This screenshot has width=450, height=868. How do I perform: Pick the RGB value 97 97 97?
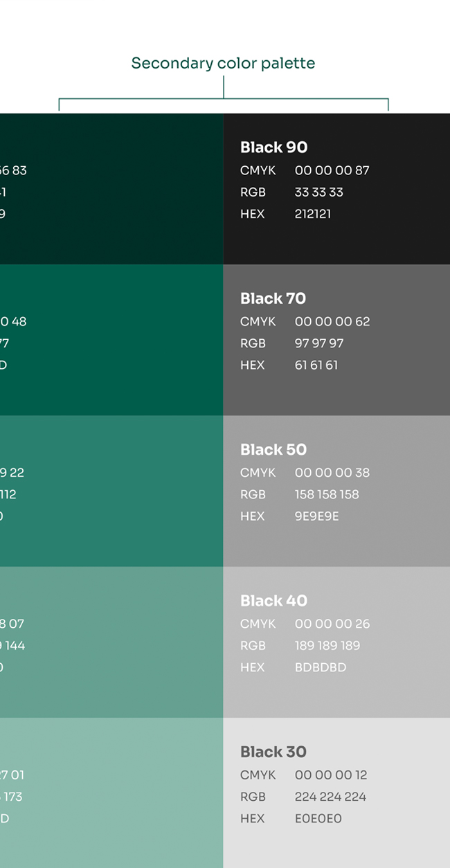[x=319, y=343]
